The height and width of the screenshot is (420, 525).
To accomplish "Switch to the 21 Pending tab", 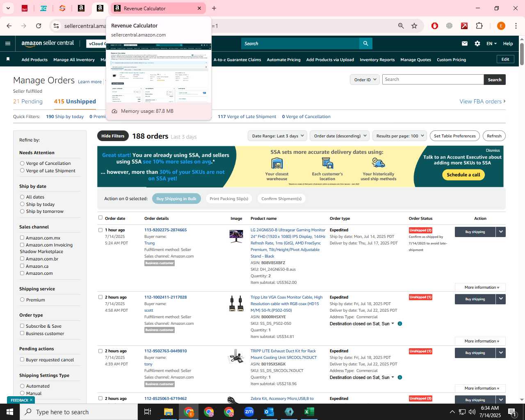I will coord(28,101).
